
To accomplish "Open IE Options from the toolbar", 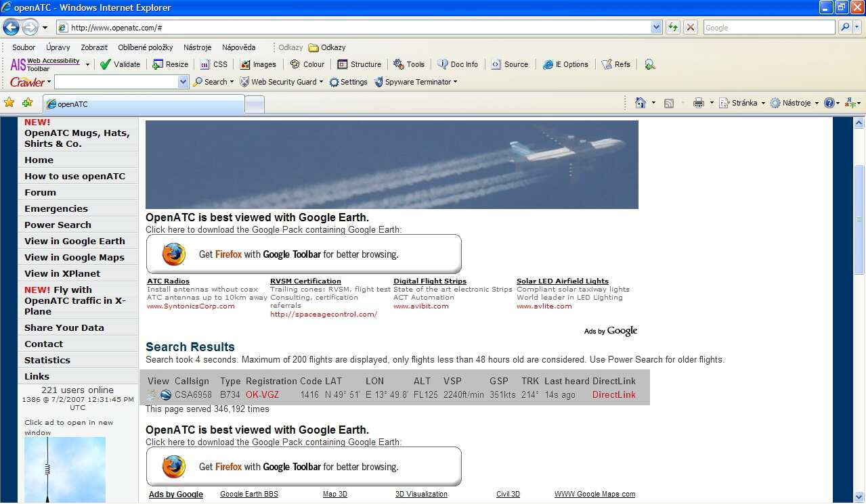I will 565,64.
